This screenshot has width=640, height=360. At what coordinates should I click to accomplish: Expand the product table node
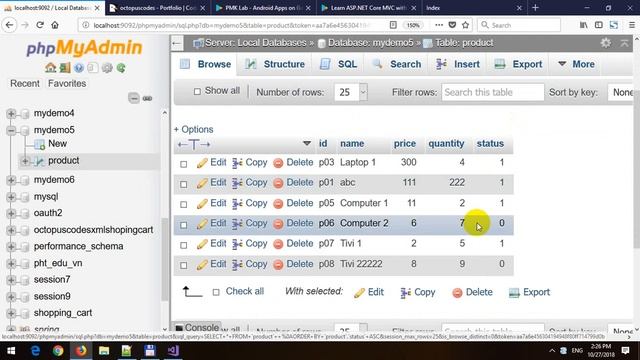(x=25, y=161)
